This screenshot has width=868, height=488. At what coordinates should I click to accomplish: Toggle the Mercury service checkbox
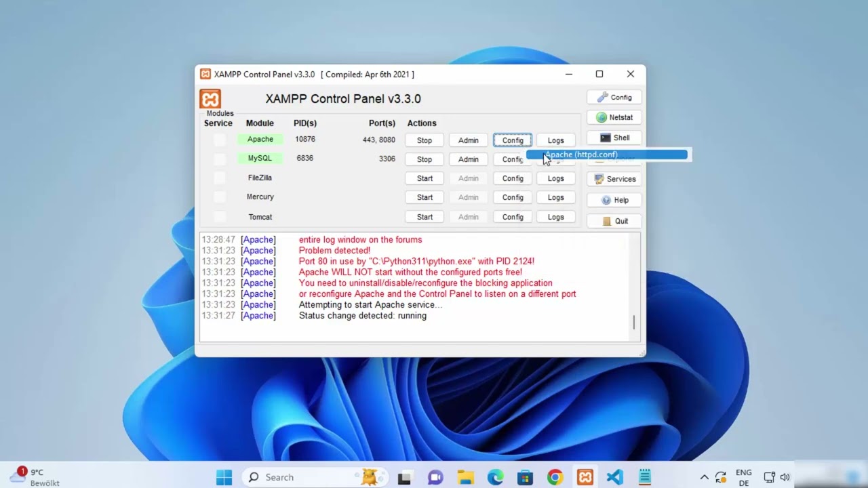pyautogui.click(x=219, y=197)
